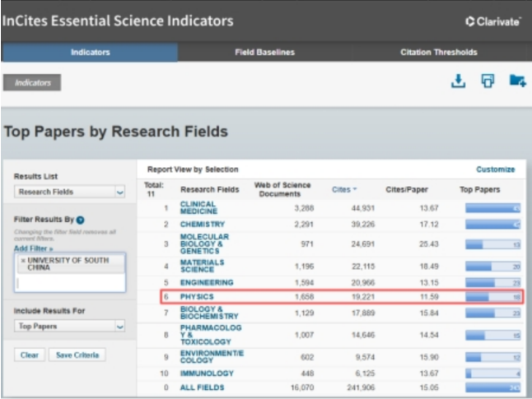Click the Save Criteria button

(x=77, y=355)
